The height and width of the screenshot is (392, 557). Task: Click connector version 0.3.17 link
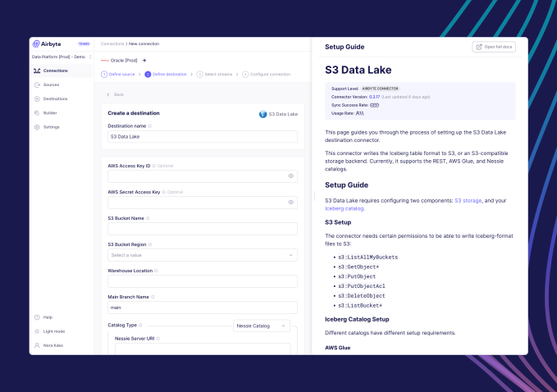[x=374, y=97]
